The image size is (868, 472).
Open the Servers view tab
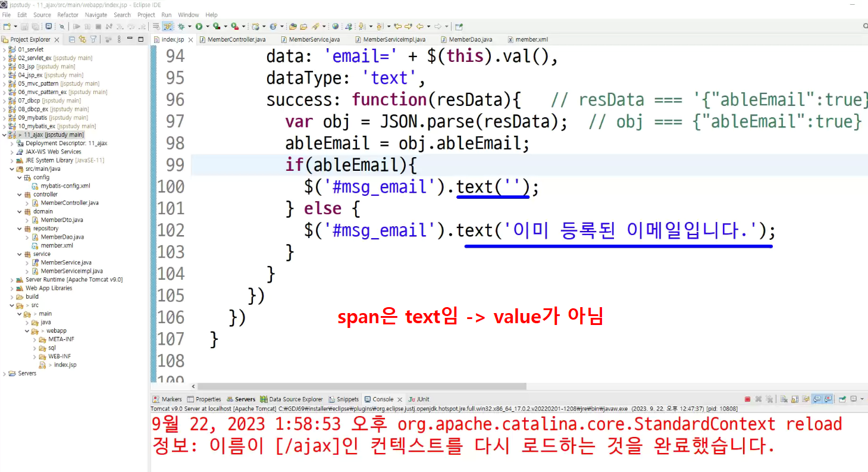240,399
